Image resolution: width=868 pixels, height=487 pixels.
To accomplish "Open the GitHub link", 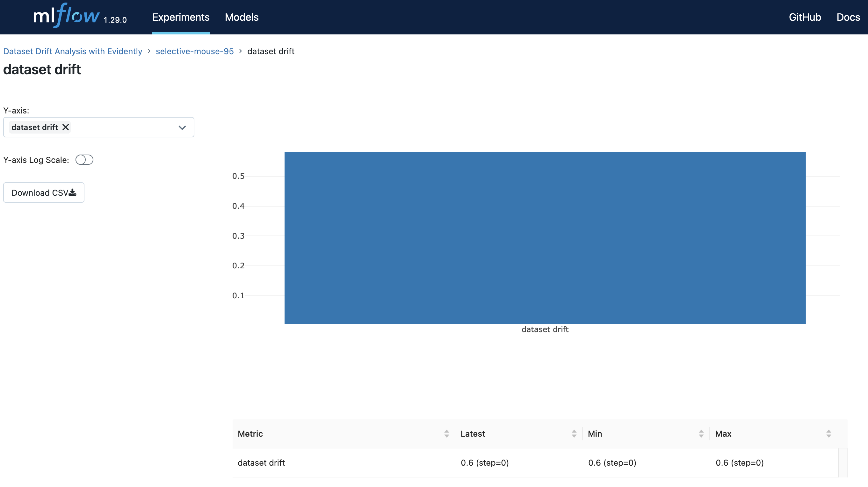I will pos(805,17).
